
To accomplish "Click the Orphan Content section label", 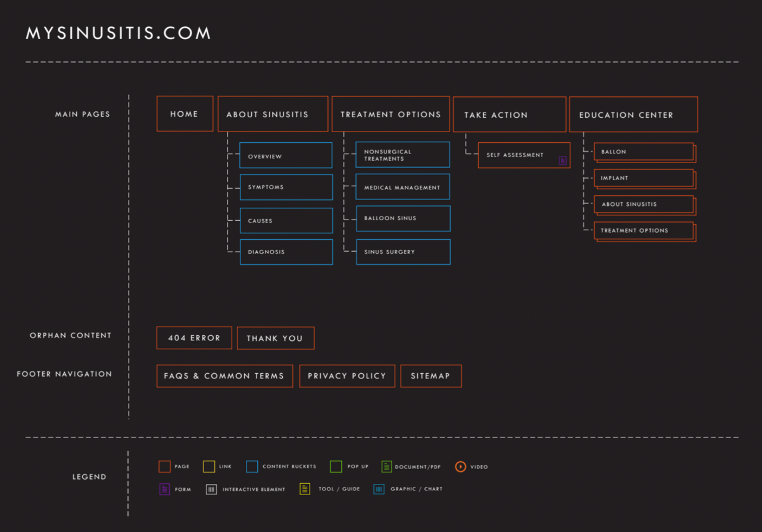I will tap(71, 336).
